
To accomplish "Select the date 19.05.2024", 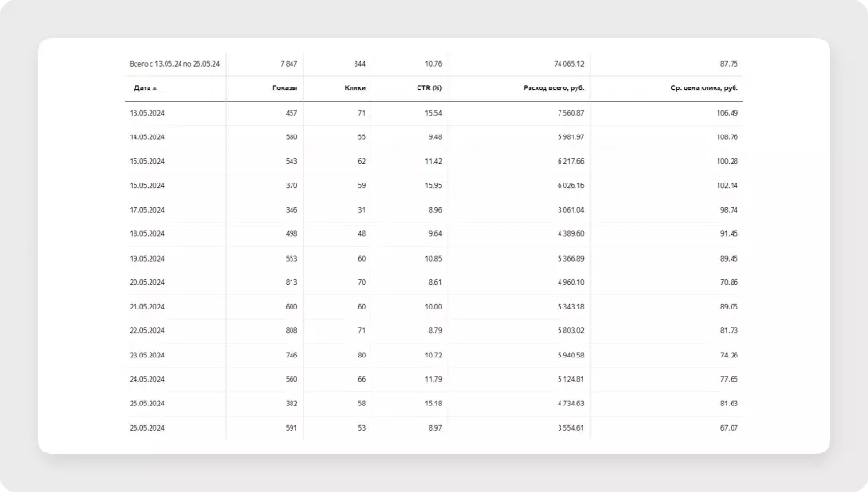I will 147,258.
